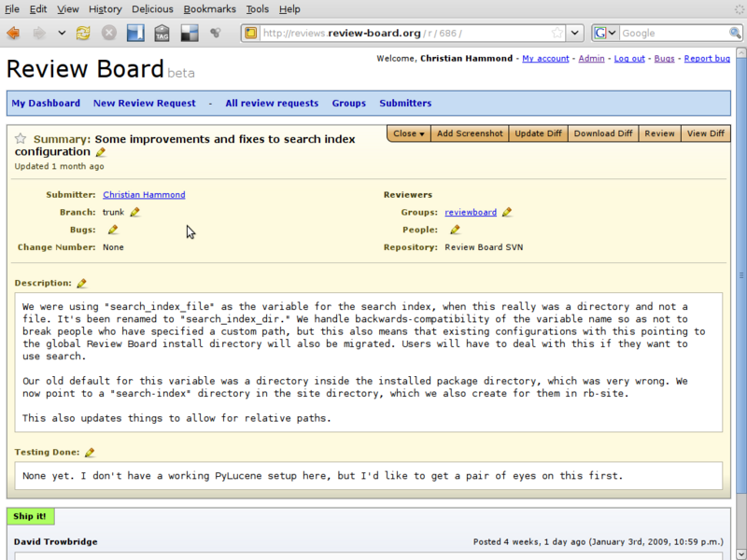This screenshot has height=560, width=747.
Task: Edit the Testing Done pencil icon
Action: pyautogui.click(x=90, y=452)
